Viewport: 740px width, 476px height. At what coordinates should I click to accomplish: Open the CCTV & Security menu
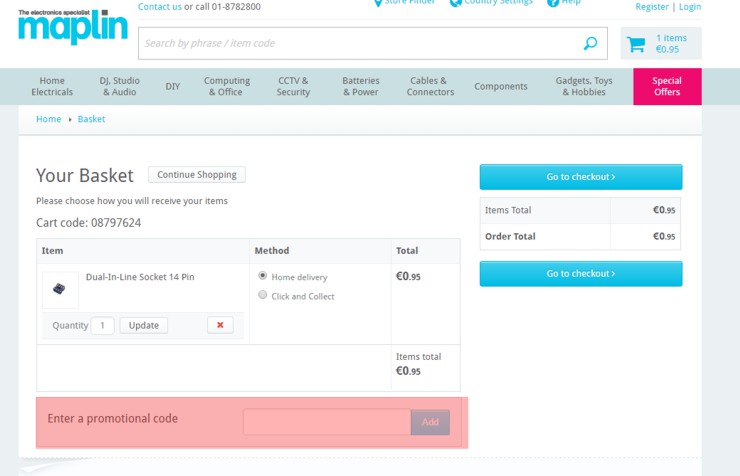click(x=293, y=86)
